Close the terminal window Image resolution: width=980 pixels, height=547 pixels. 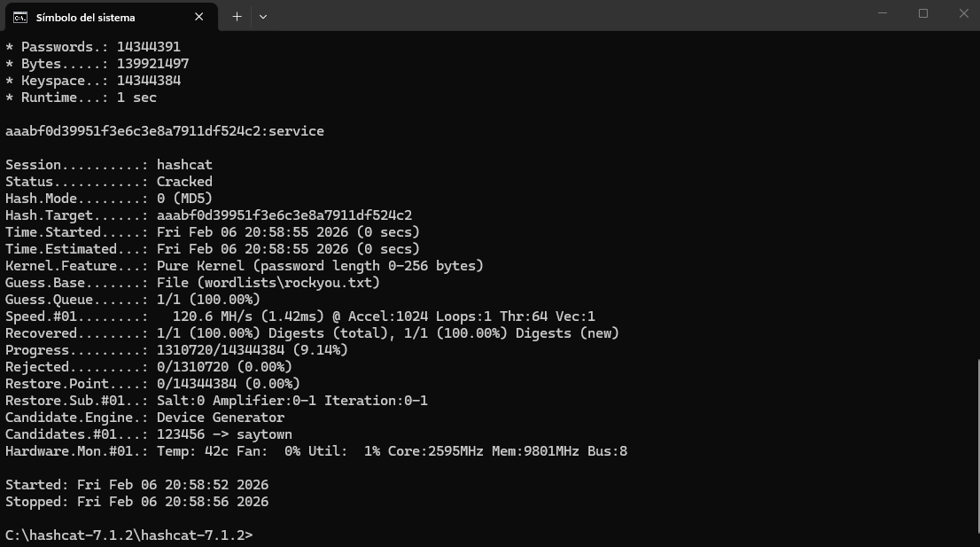coord(963,13)
